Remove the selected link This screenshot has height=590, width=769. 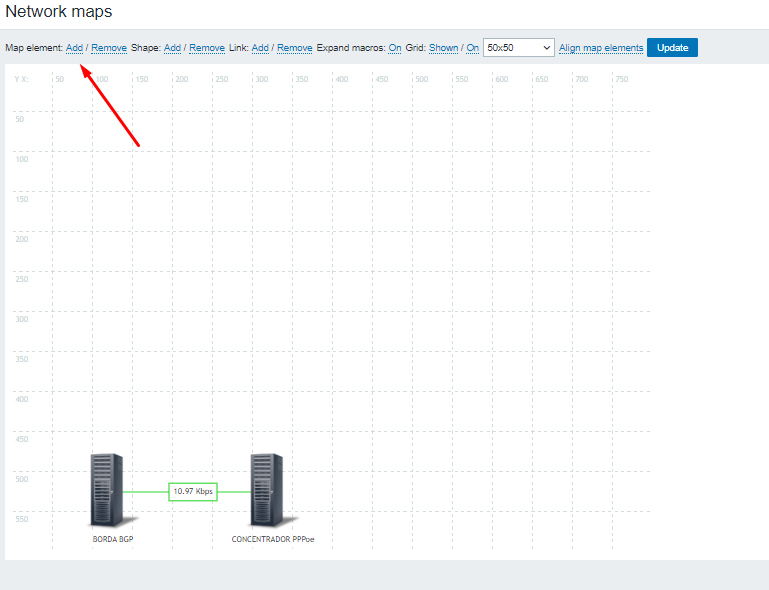pos(295,48)
